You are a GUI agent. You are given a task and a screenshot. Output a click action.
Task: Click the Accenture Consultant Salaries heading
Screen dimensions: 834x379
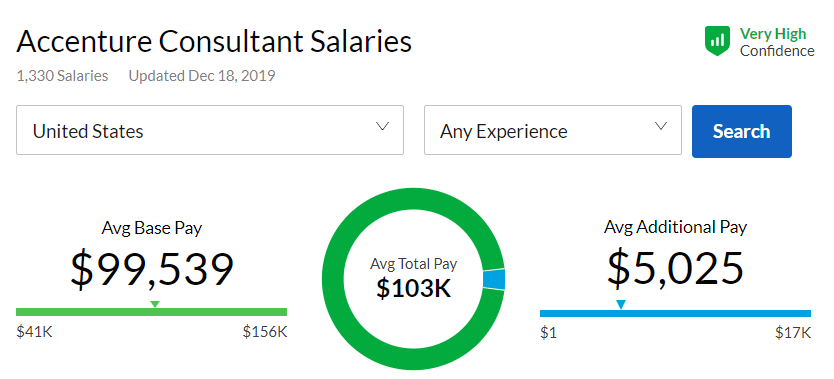(214, 41)
